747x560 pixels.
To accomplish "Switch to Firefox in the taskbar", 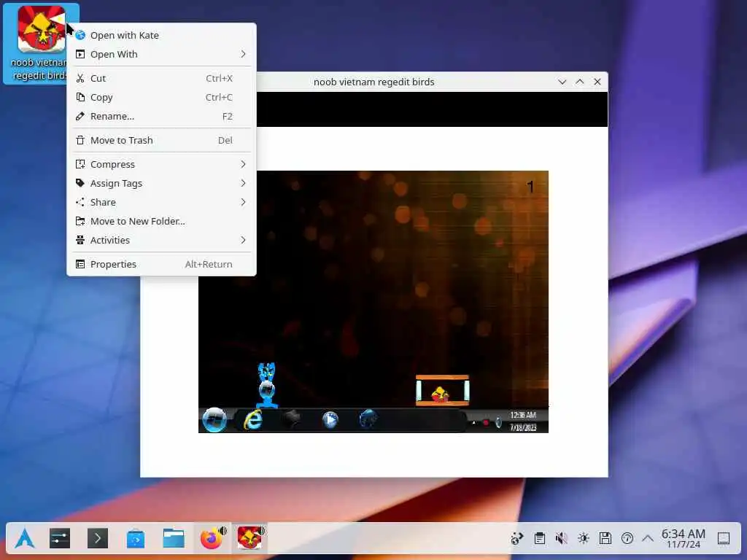I will pos(210,539).
